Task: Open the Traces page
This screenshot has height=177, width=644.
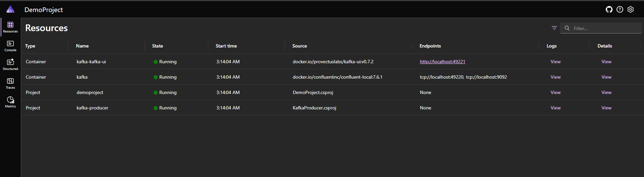Action: pos(10,83)
